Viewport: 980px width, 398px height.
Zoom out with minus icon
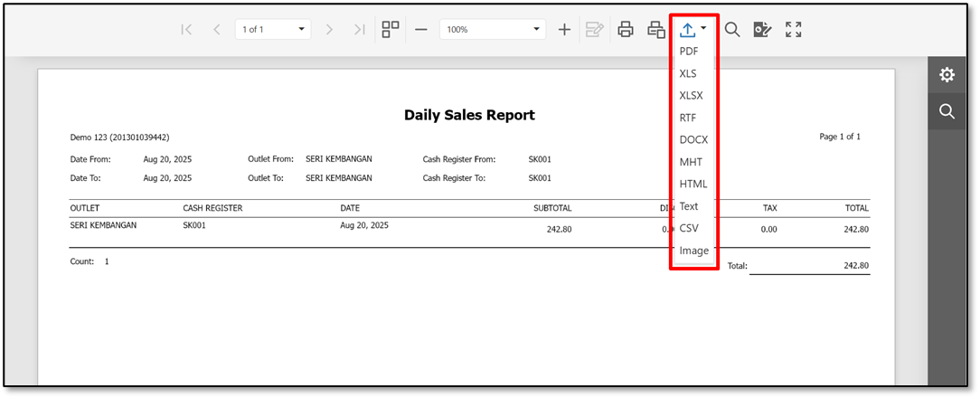(x=421, y=30)
